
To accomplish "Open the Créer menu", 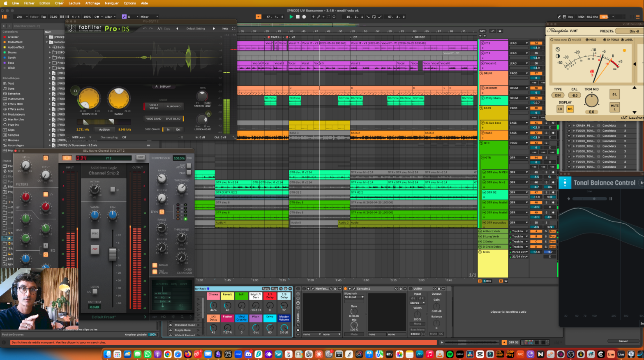I will tap(59, 3).
